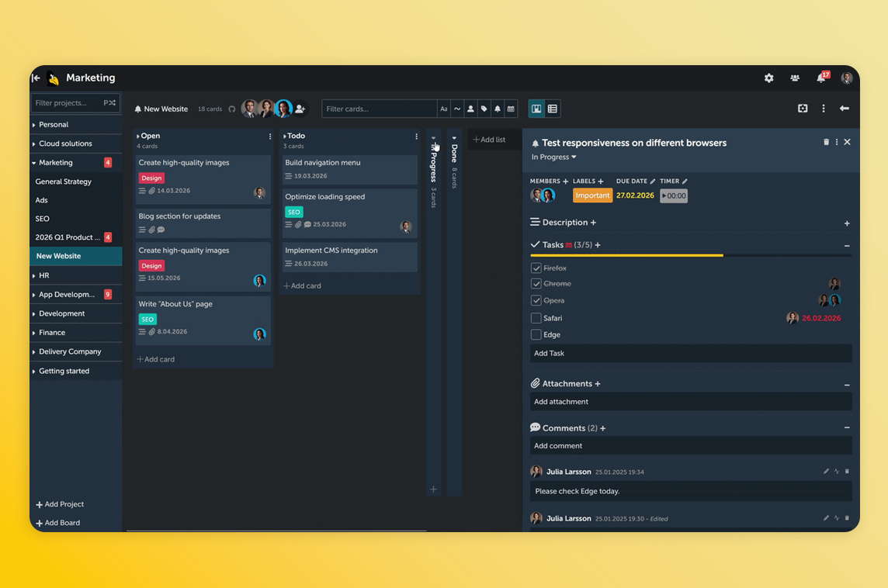Select the SEO board in sidebar
The width and height of the screenshot is (888, 588).
coord(43,219)
